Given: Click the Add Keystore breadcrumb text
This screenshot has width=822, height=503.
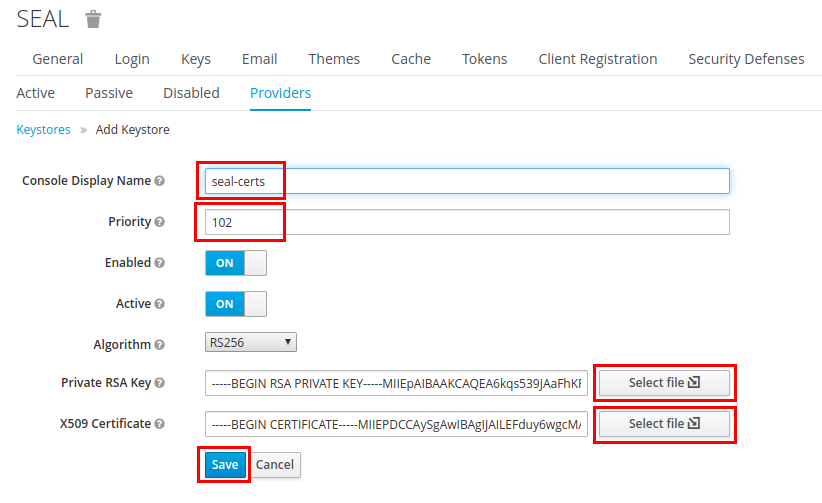Looking at the screenshot, I should tap(132, 130).
